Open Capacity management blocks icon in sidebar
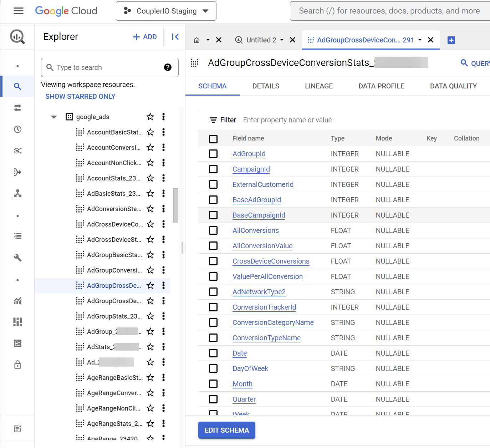The width and height of the screenshot is (490, 448). [17, 322]
